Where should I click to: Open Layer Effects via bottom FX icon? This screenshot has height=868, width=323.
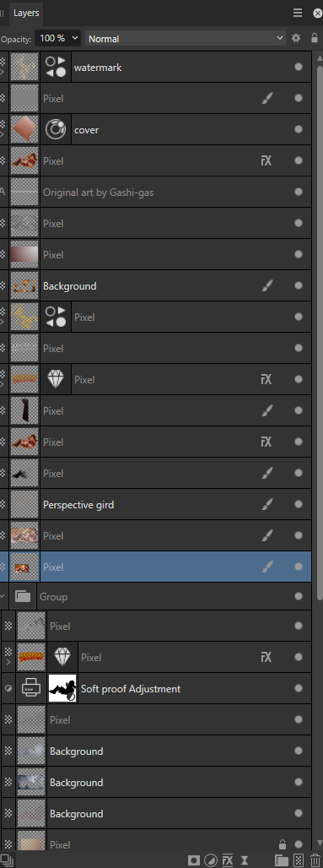(228, 860)
